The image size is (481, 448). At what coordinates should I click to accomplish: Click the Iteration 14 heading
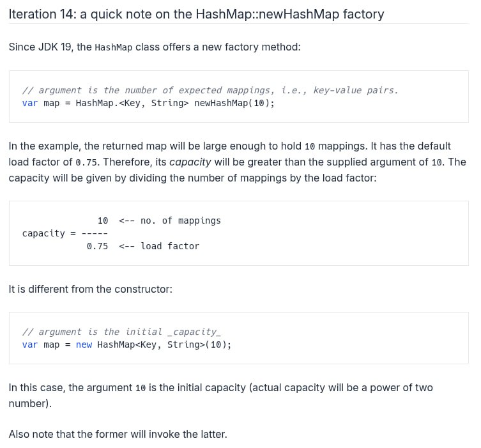[x=196, y=14]
